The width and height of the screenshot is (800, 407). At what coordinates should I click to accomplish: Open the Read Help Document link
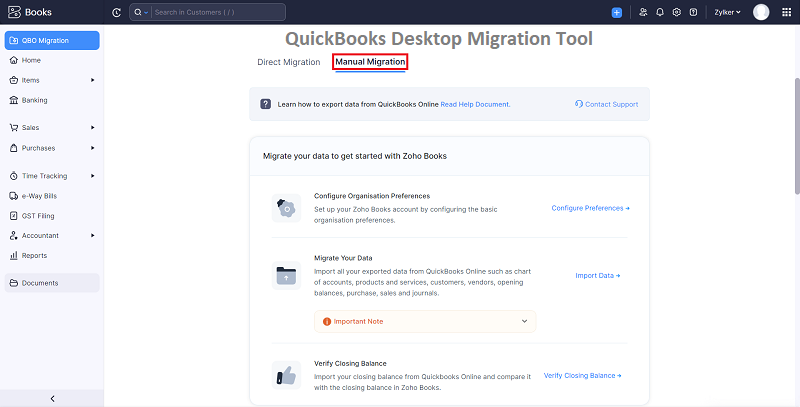475,104
